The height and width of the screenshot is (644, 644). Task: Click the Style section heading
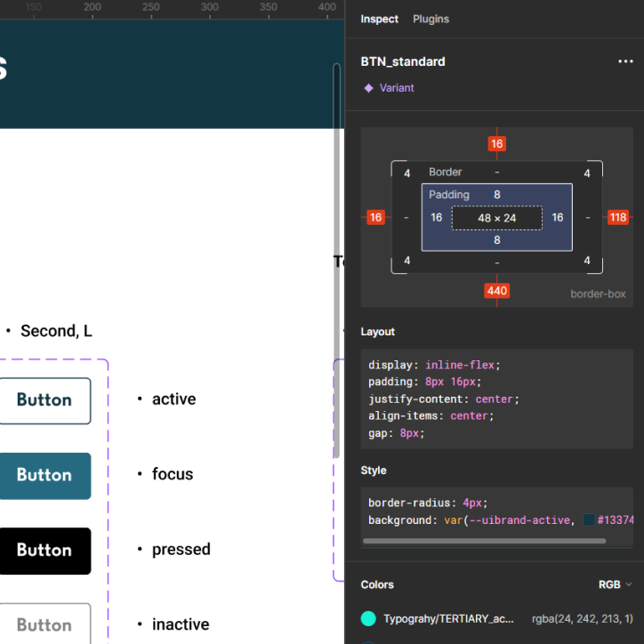[374, 471]
